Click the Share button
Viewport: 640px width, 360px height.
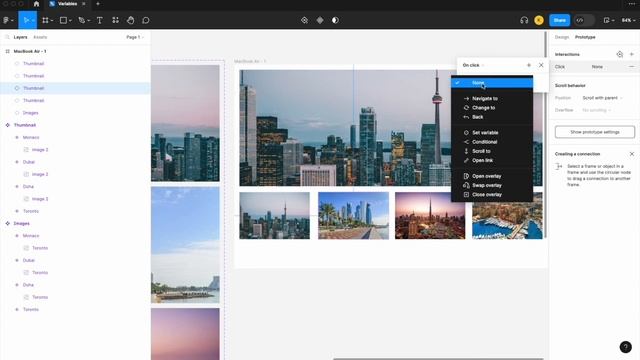coord(560,20)
